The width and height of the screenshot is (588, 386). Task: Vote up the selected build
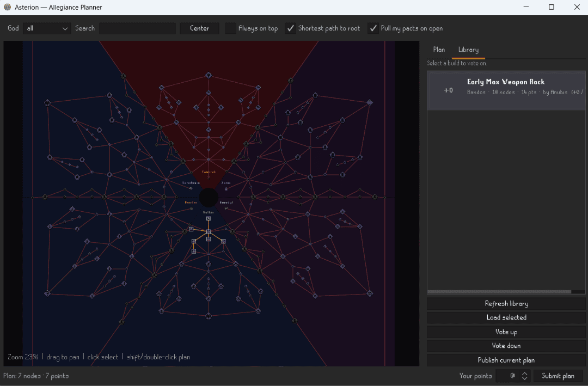pos(506,332)
